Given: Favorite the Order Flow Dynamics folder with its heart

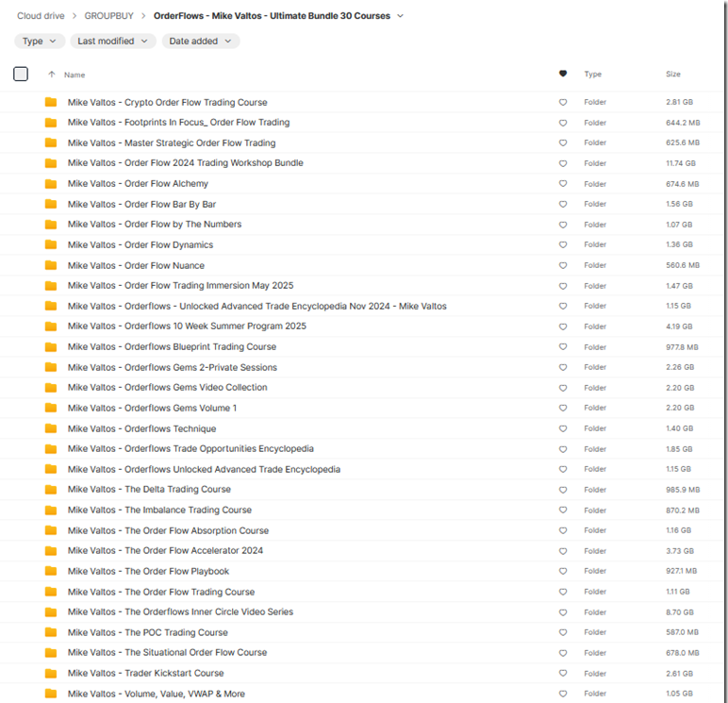Looking at the screenshot, I should click(x=563, y=245).
